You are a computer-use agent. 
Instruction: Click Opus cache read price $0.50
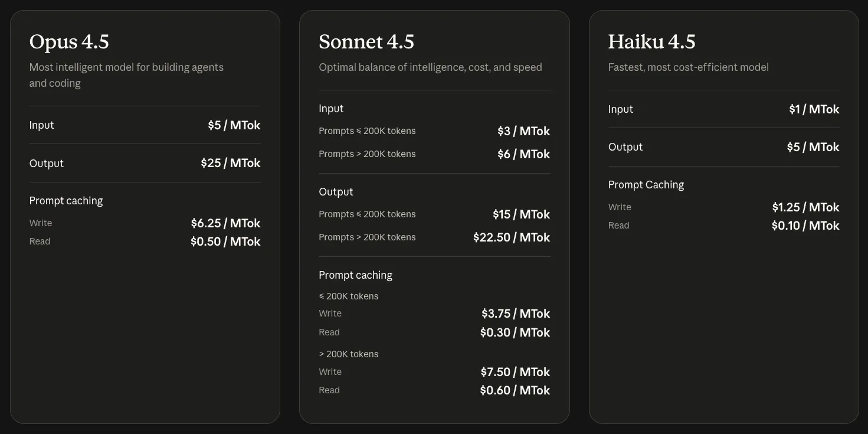pyautogui.click(x=225, y=242)
